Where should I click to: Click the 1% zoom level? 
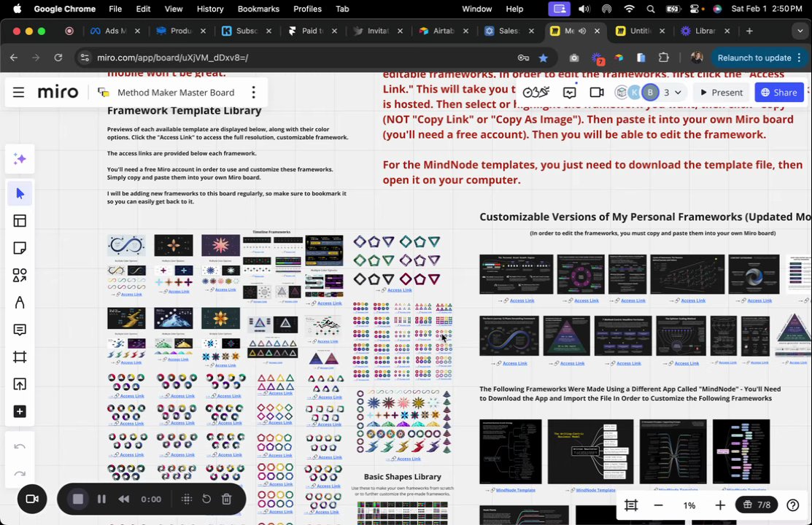[x=689, y=505]
